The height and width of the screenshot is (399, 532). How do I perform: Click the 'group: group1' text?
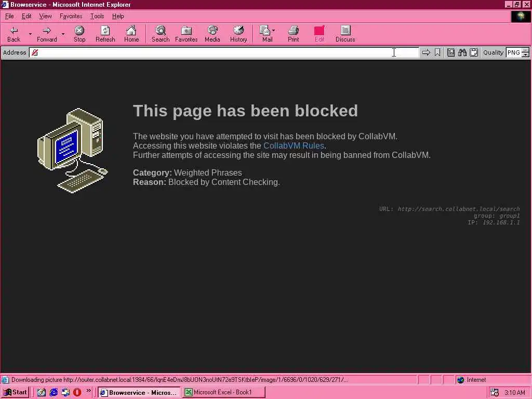(497, 216)
